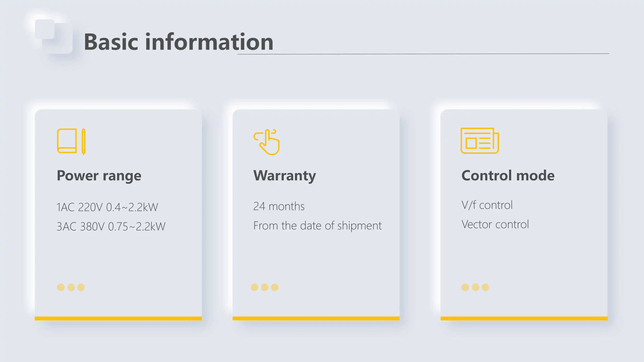Select the Basic information heading
This screenshot has width=644, height=362.
point(179,42)
